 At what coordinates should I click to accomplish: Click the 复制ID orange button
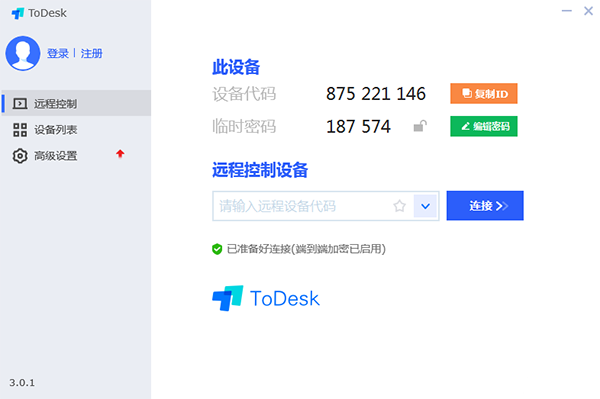(x=484, y=93)
